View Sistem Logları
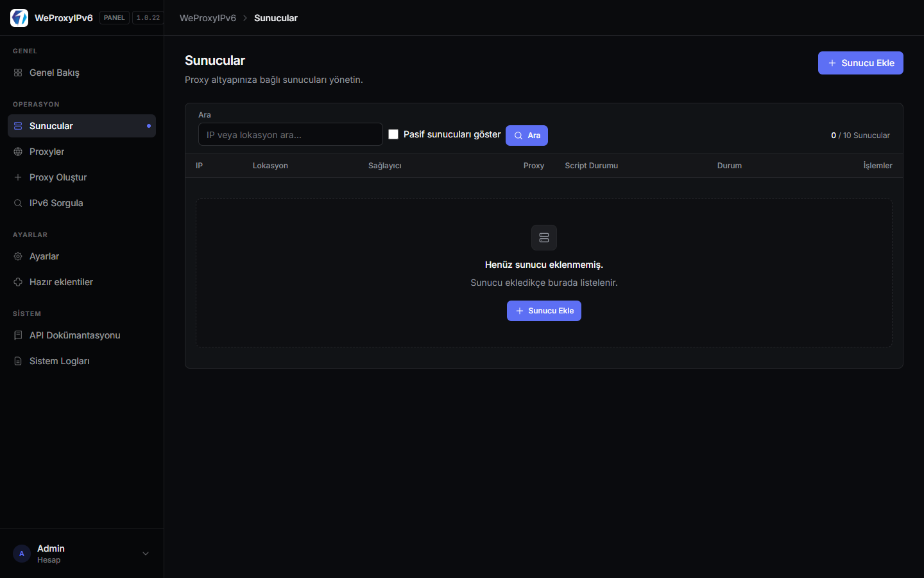 [81, 361]
